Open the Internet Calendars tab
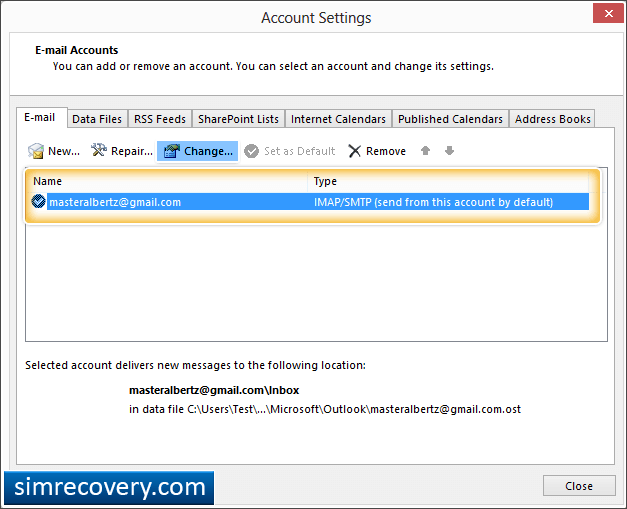This screenshot has width=627, height=509. pos(338,119)
